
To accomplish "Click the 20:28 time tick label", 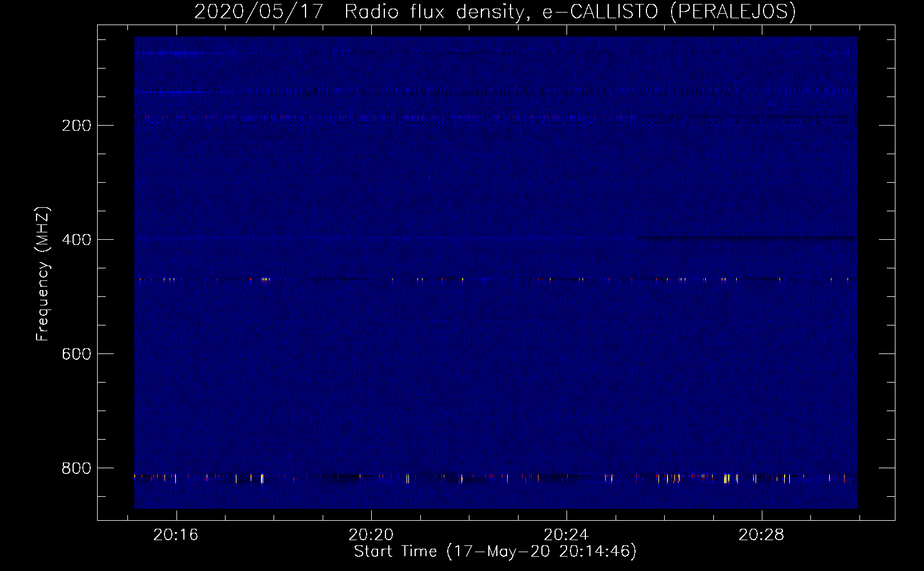I will click(x=761, y=534).
